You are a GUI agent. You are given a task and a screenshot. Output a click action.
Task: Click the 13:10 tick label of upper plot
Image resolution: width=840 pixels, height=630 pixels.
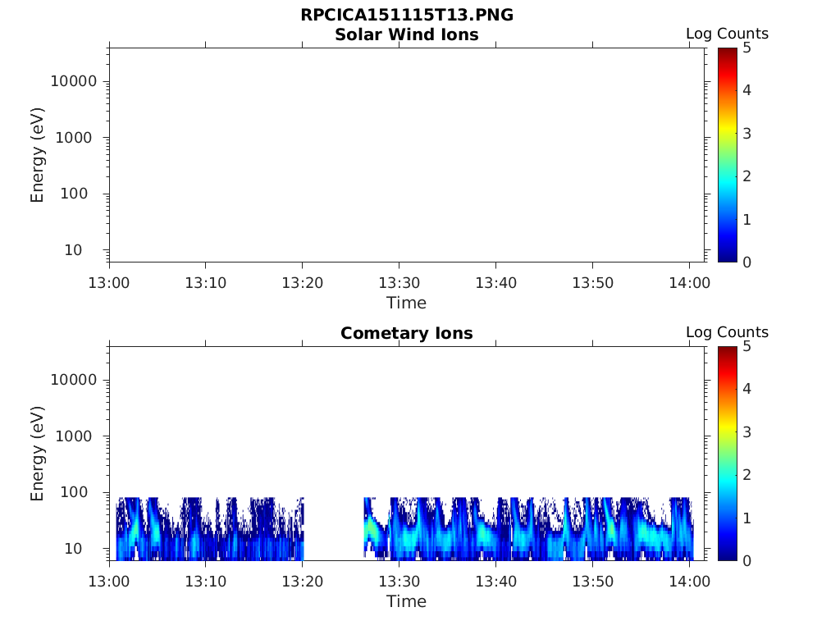(x=206, y=283)
